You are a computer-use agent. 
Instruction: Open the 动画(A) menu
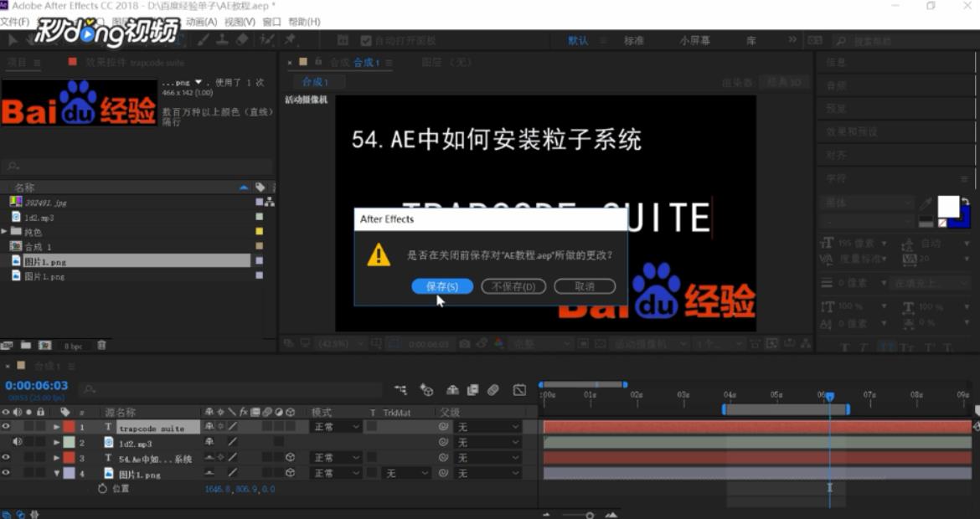pos(201,22)
